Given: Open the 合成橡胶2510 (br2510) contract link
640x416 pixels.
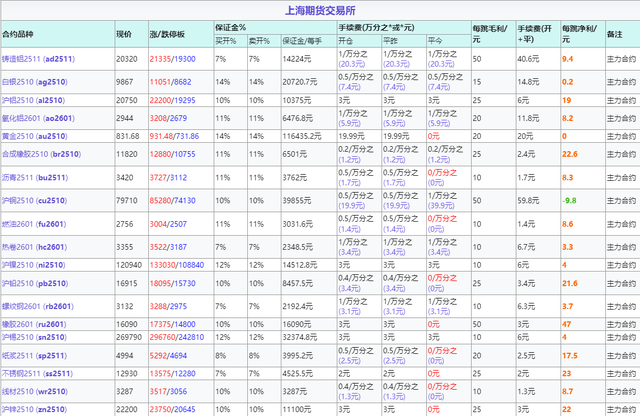Looking at the screenshot, I should point(41,154).
